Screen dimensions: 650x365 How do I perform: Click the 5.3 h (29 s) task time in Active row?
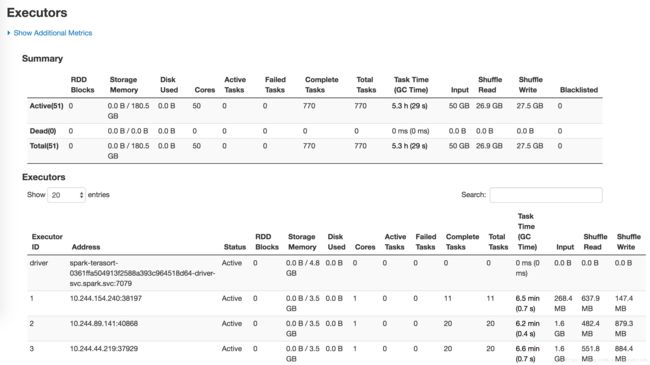pos(410,106)
